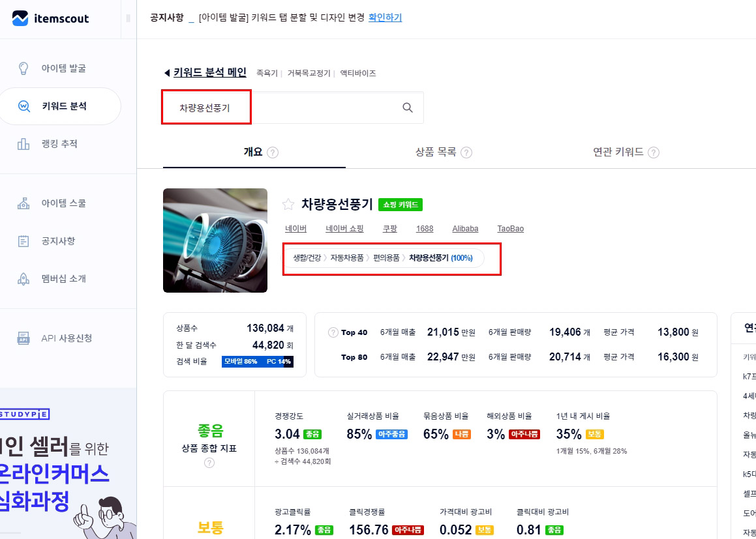Click the 광고클릭률 value 2.17%
This screenshot has height=539, width=756.
pyautogui.click(x=293, y=530)
